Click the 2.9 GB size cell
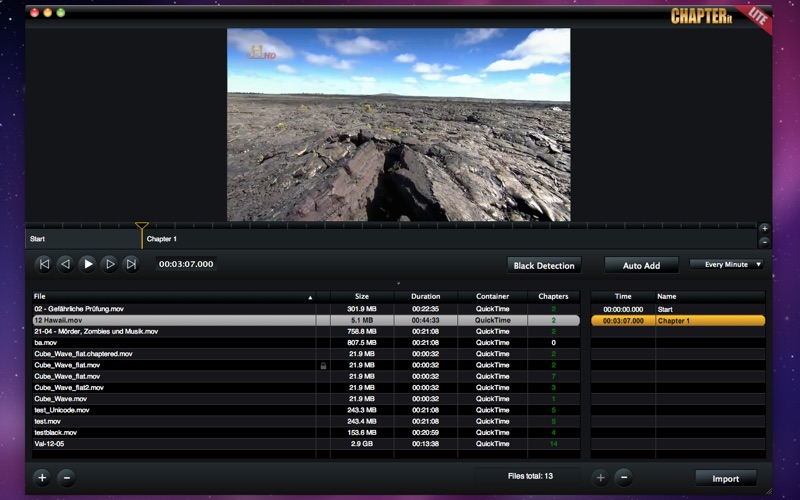The width and height of the screenshot is (800, 500). [362, 444]
